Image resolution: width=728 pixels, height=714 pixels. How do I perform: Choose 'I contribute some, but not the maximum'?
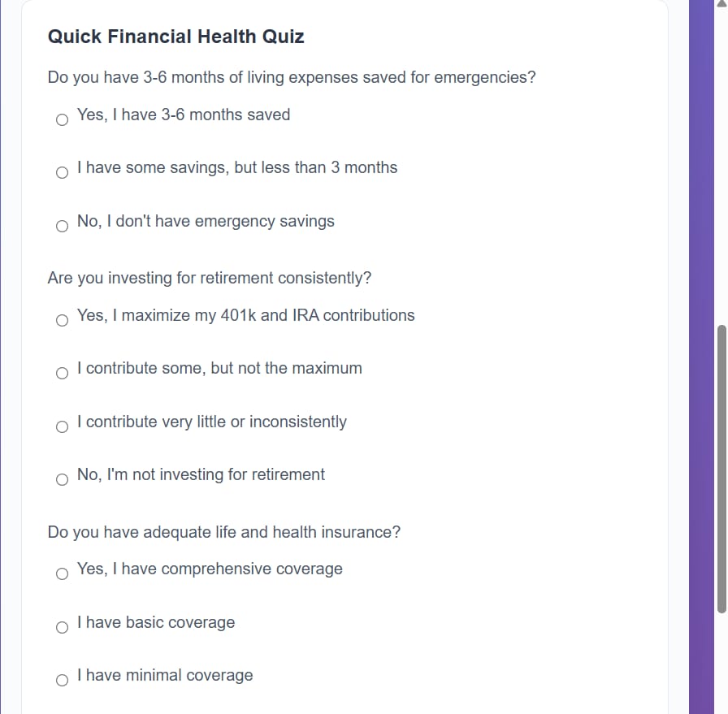[x=62, y=374]
